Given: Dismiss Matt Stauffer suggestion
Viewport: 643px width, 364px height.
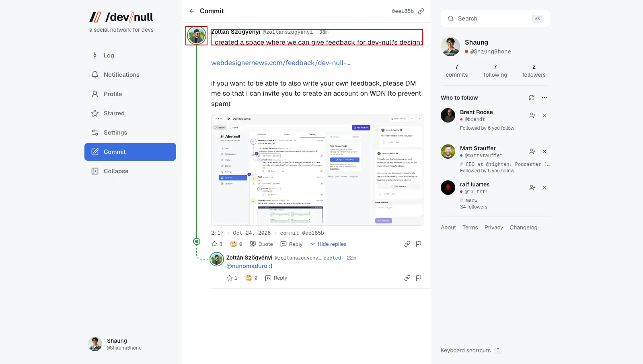Looking at the screenshot, I should [x=544, y=151].
